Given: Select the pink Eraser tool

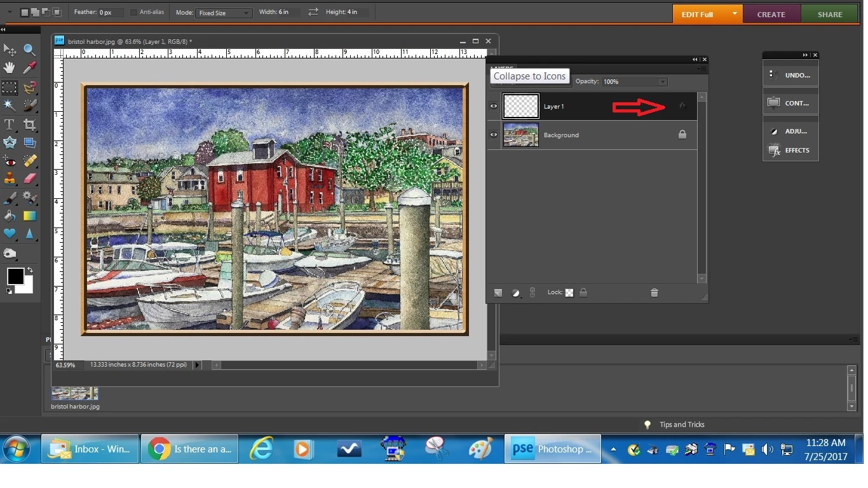Looking at the screenshot, I should [29, 179].
